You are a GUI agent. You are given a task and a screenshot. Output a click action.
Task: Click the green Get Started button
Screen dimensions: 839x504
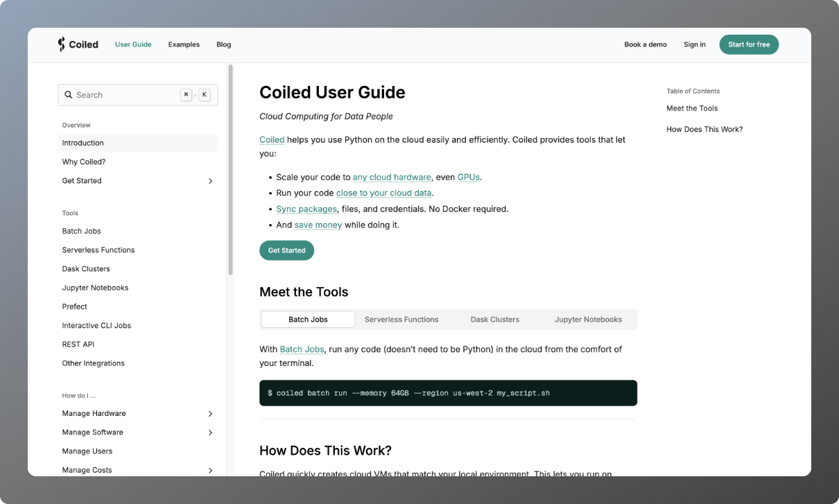[286, 250]
